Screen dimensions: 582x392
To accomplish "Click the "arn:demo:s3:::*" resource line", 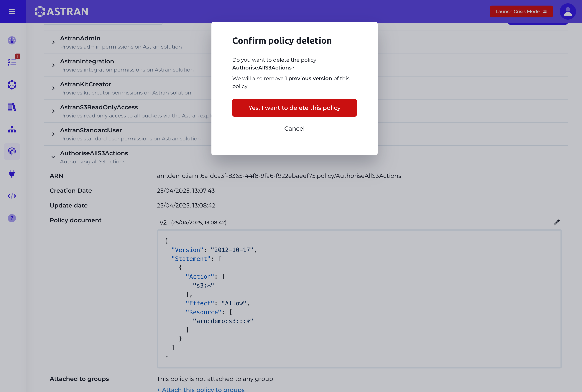I will [223, 321].
